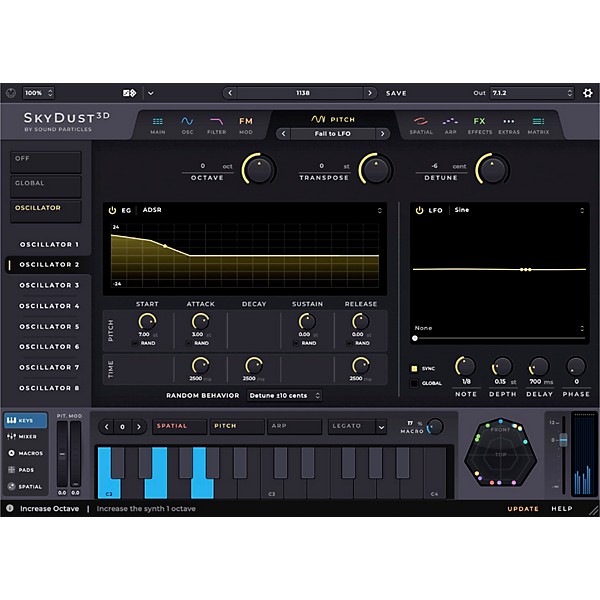Toggle the LFO GLOBAL checkbox
The height and width of the screenshot is (600, 600).
click(414, 383)
